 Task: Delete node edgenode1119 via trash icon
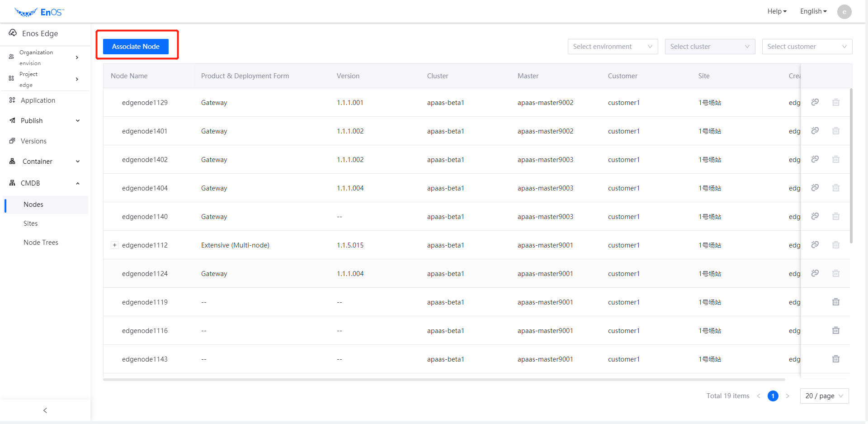tap(836, 302)
